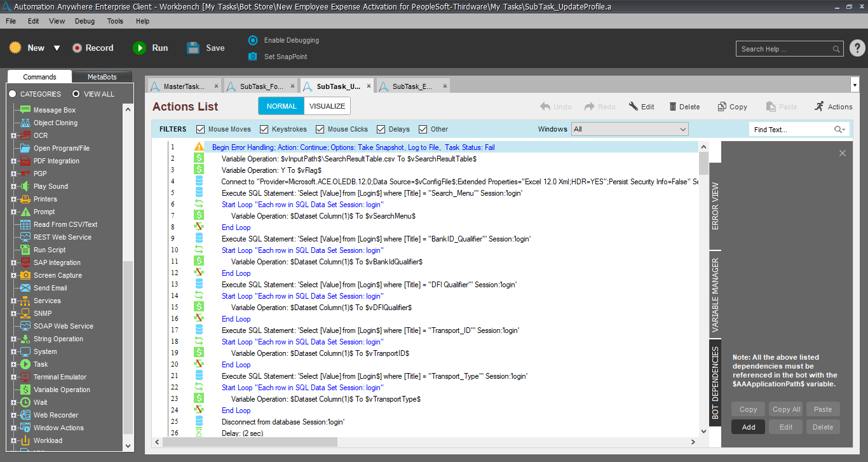Viewport: 868px width, 462px height.
Task: Click the VISUALIZE view button
Action: (327, 106)
